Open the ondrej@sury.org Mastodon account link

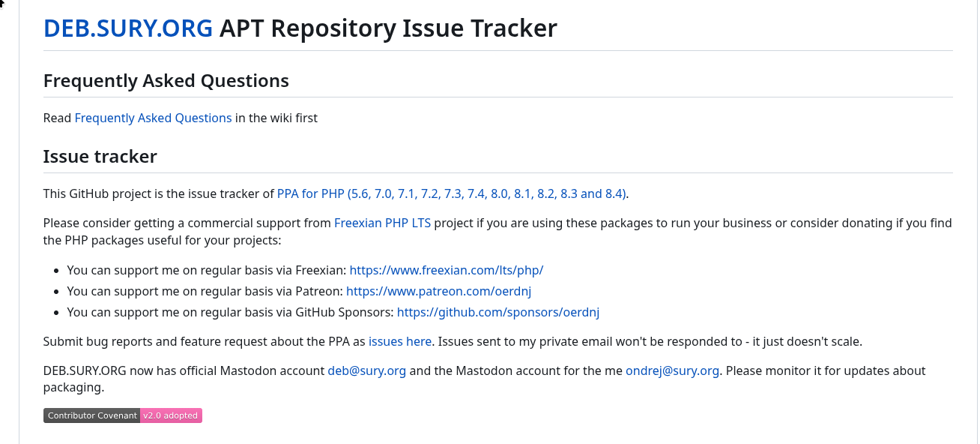coord(672,371)
